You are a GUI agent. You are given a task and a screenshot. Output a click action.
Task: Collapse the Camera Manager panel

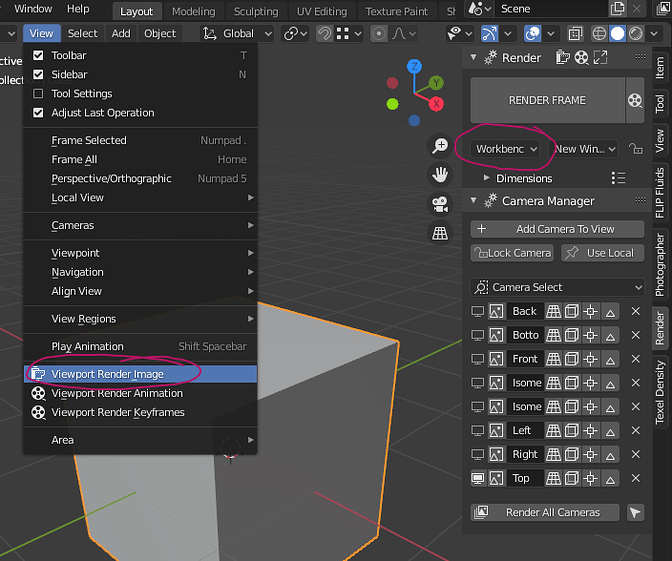[474, 200]
